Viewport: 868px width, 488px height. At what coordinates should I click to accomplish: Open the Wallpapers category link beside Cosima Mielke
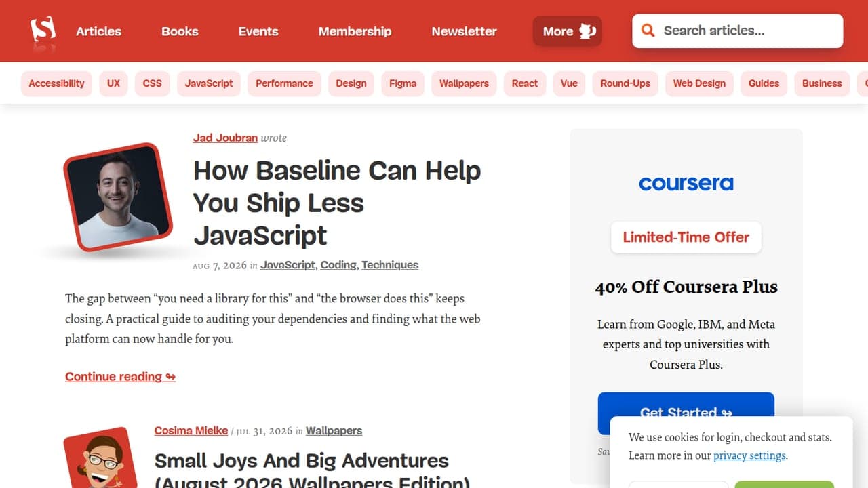334,430
